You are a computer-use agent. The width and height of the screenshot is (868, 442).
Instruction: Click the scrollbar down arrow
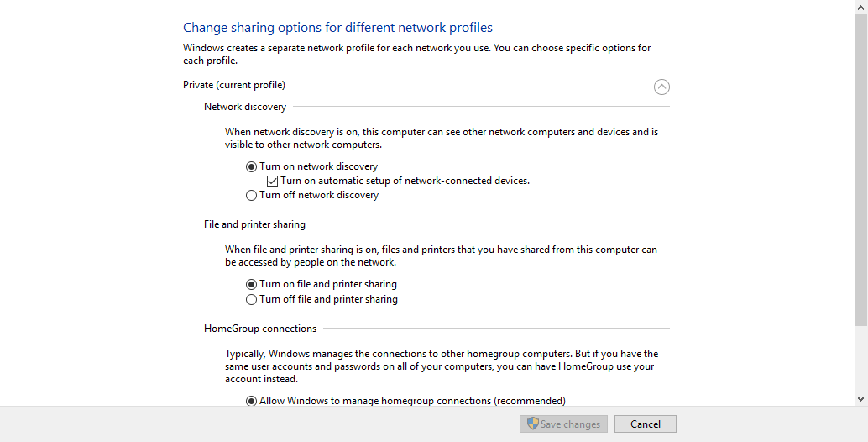click(x=860, y=398)
